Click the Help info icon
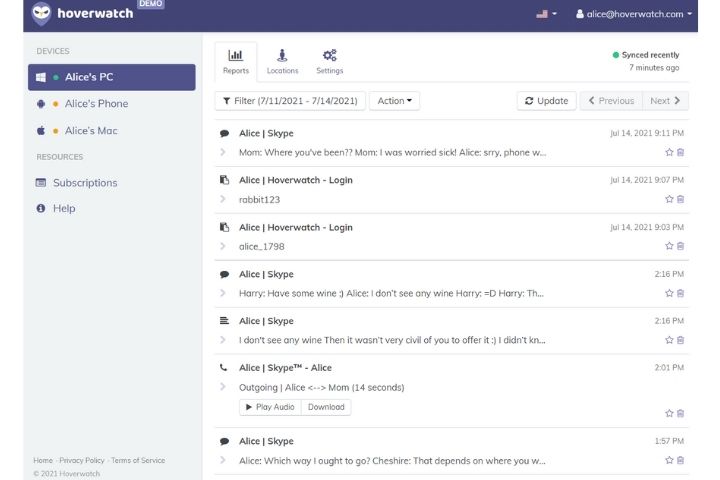 pyautogui.click(x=41, y=209)
